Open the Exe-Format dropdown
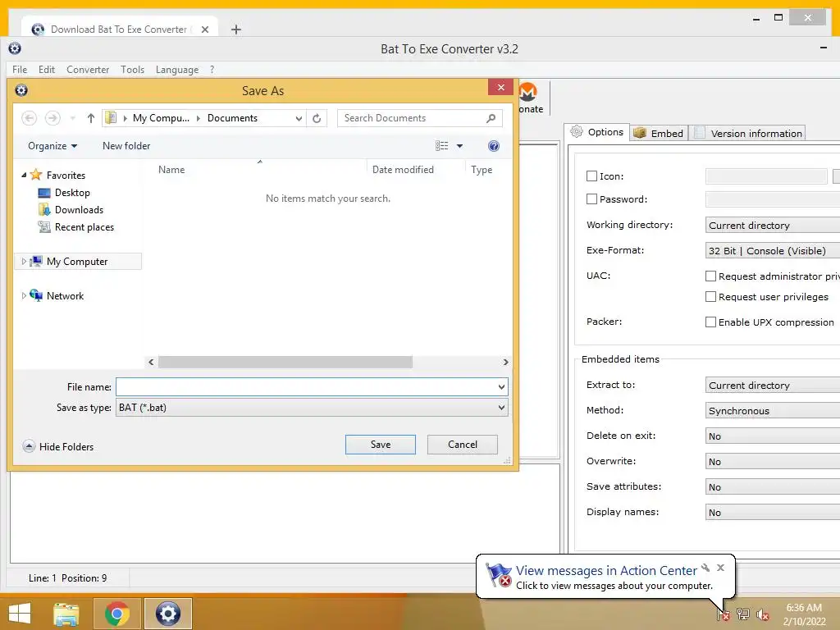The height and width of the screenshot is (630, 840). 773,251
